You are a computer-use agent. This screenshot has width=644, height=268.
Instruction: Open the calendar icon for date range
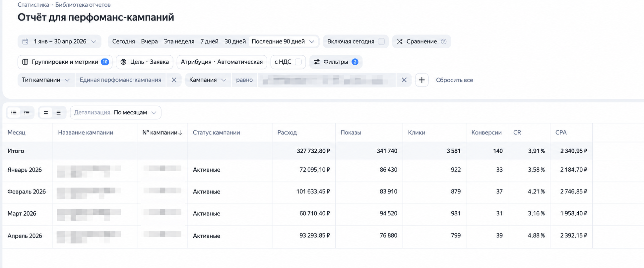pyautogui.click(x=25, y=41)
